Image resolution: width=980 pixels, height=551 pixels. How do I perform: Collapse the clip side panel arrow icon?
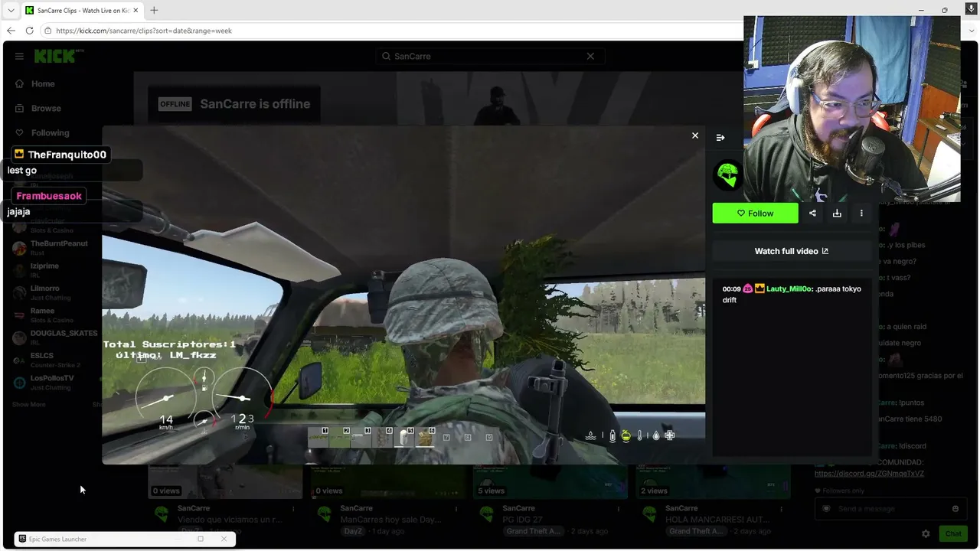pos(720,138)
